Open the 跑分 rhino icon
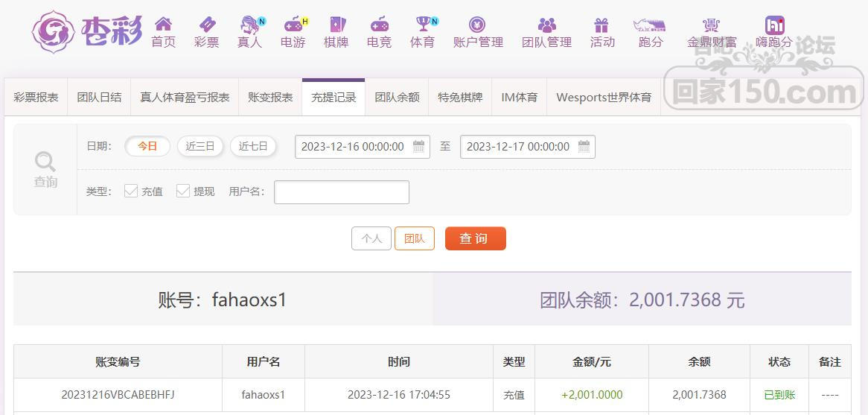The height and width of the screenshot is (415, 868). tap(649, 25)
